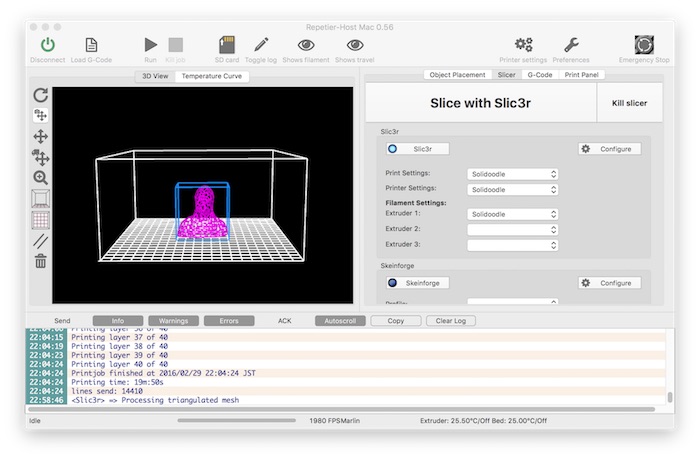This screenshot has width=700, height=459.
Task: Click the log vertical scrollbar
Action: [x=670, y=396]
